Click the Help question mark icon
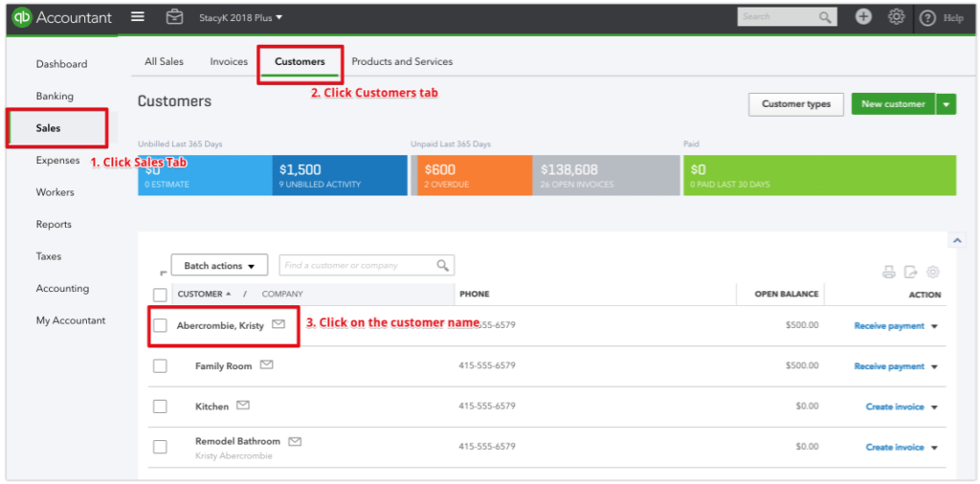The width and height of the screenshot is (980, 484). click(x=928, y=18)
